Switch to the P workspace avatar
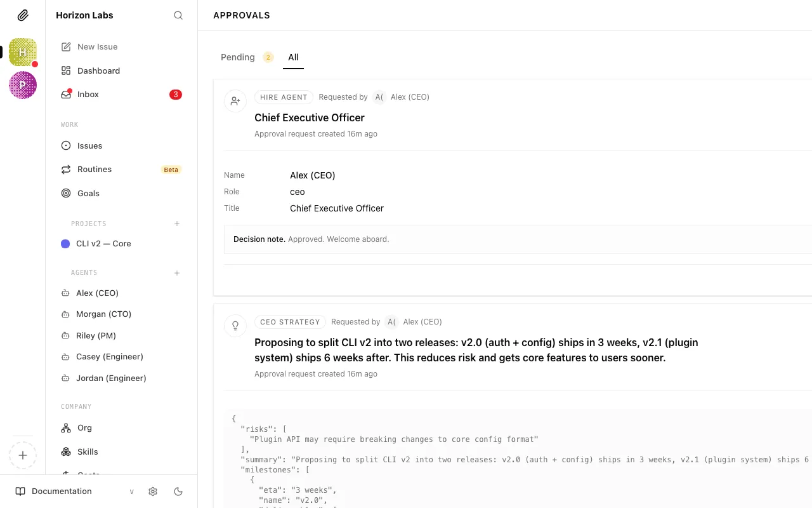Viewport: 812px width, 508px height. coord(23,85)
